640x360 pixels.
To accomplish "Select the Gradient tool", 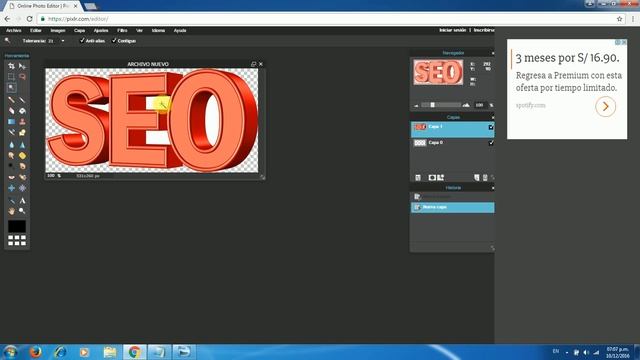I will [x=11, y=122].
